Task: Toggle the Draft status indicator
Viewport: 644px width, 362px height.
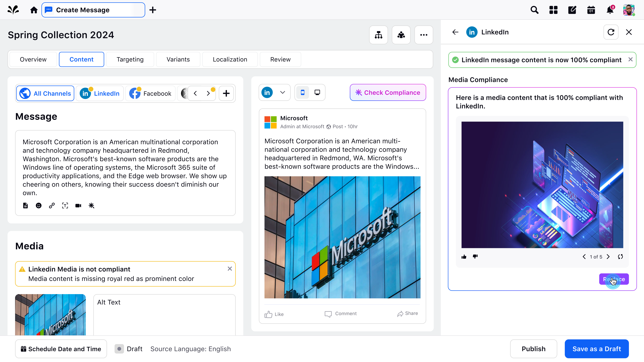Action: point(119,349)
